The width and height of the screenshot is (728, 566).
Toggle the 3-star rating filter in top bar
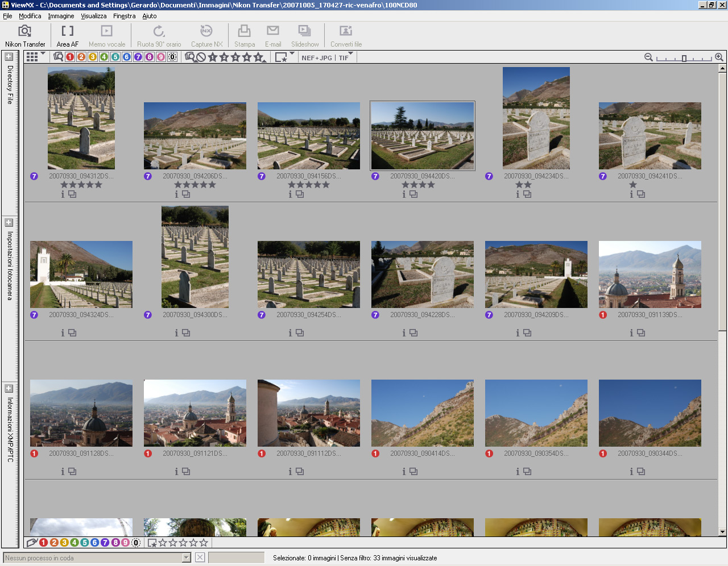coord(235,57)
